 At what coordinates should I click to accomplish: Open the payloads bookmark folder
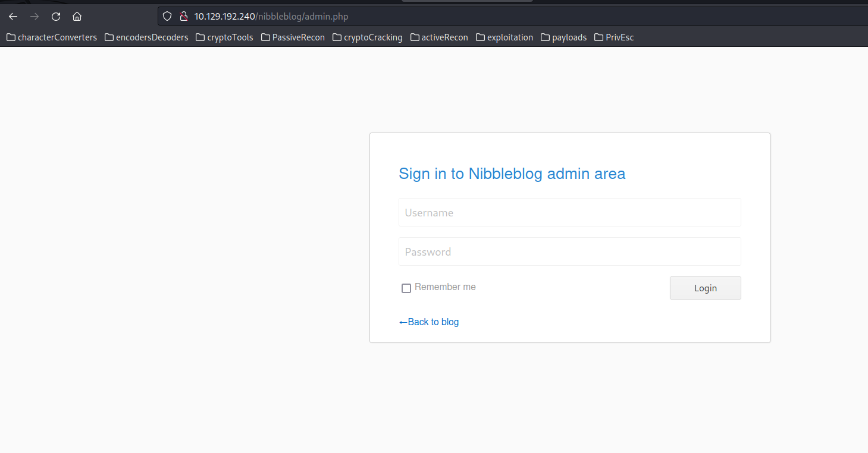point(563,37)
